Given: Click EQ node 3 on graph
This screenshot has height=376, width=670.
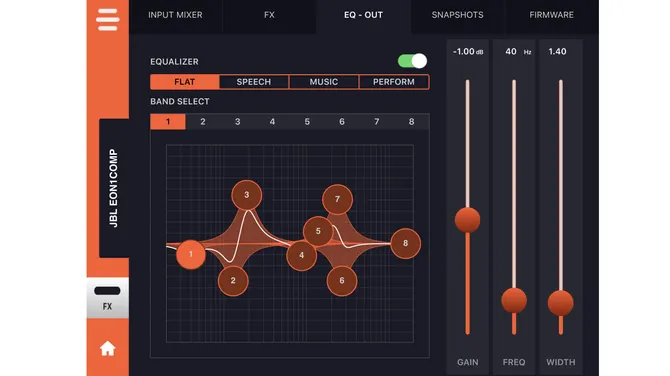Looking at the screenshot, I should coord(247,195).
